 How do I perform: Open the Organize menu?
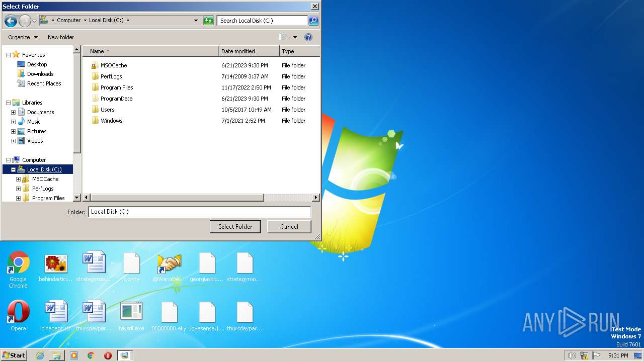[x=23, y=37]
